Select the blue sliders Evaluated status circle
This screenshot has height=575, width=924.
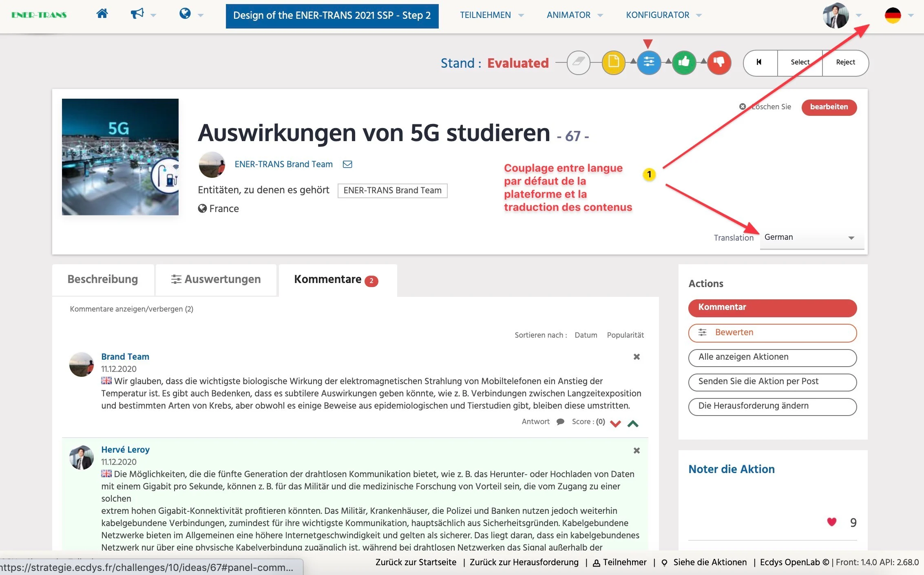tap(648, 62)
